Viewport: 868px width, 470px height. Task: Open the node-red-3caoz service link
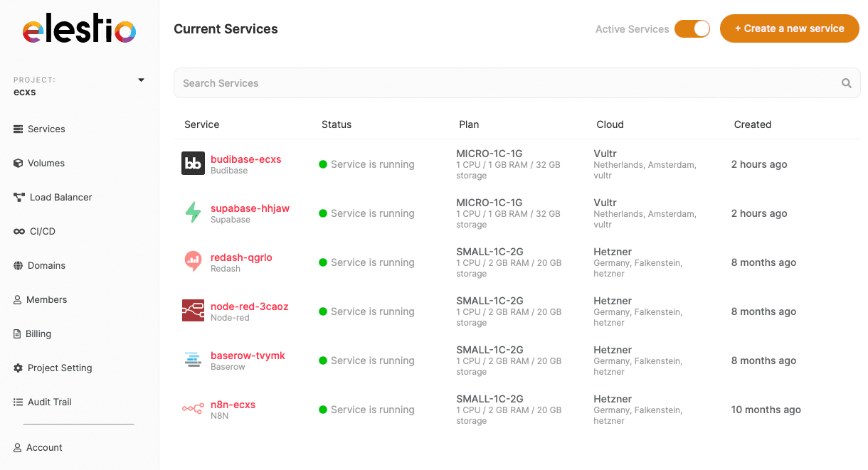(x=249, y=306)
